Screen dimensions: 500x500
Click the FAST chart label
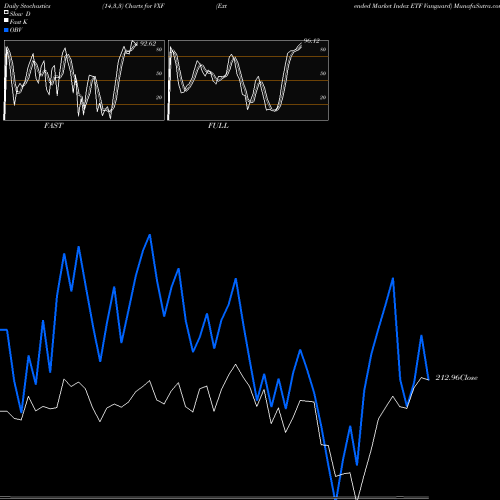53,125
